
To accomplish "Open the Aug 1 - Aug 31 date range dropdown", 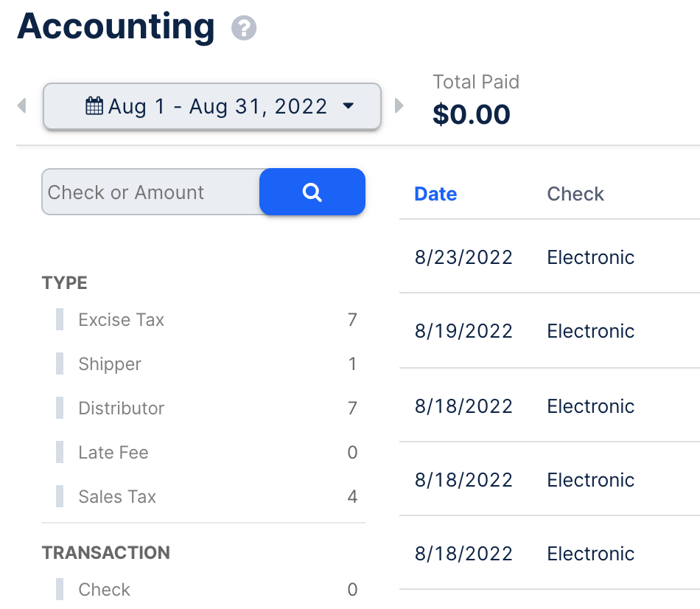I will coord(211,106).
